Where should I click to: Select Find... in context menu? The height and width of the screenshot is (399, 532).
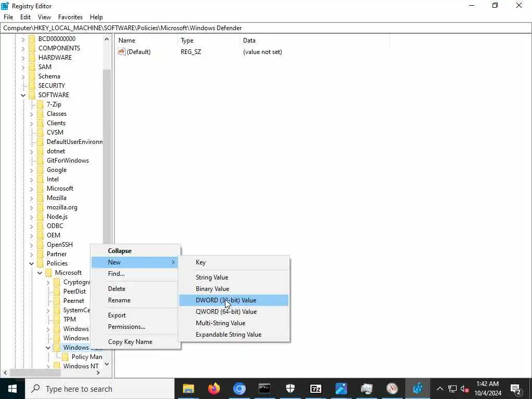pos(136,273)
